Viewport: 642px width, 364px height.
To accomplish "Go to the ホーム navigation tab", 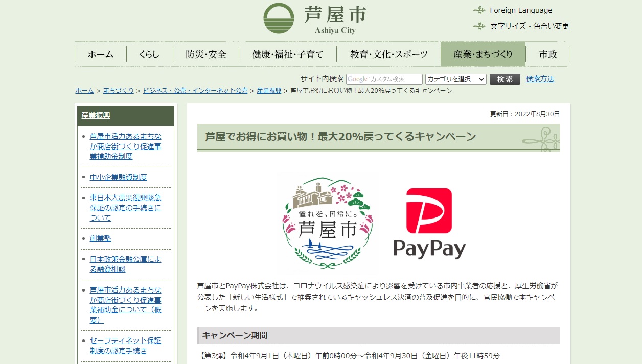I will [101, 54].
